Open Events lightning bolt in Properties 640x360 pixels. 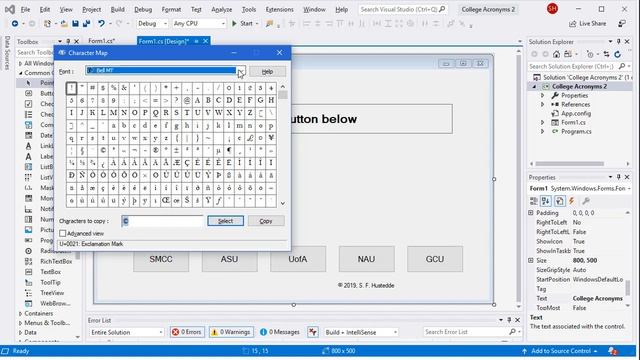click(572, 201)
